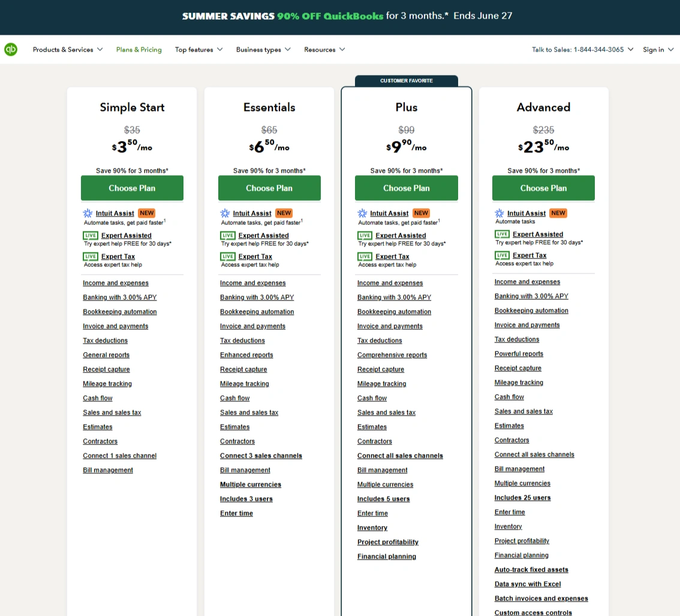Choose the Simple Start plan
Screen dimensions: 680x616
click(132, 188)
